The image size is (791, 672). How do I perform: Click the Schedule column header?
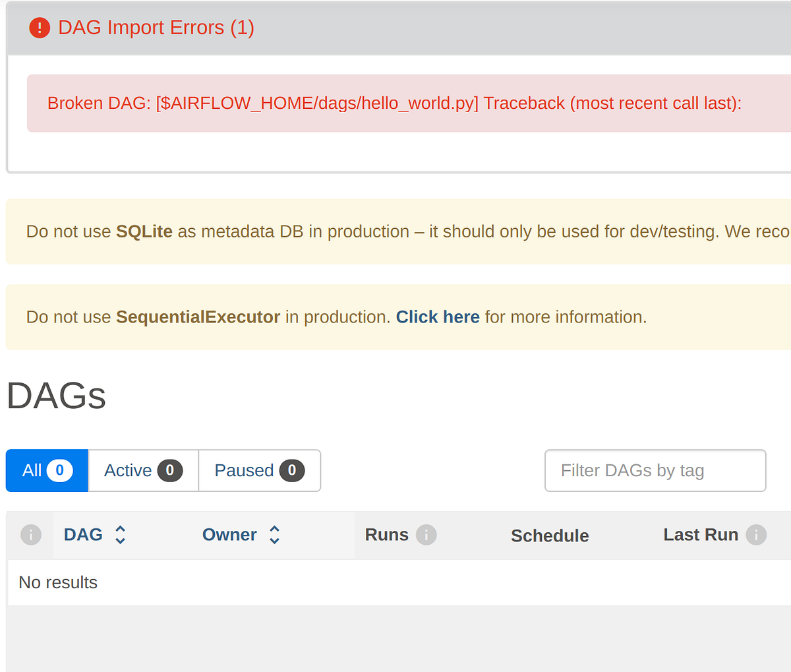(550, 535)
